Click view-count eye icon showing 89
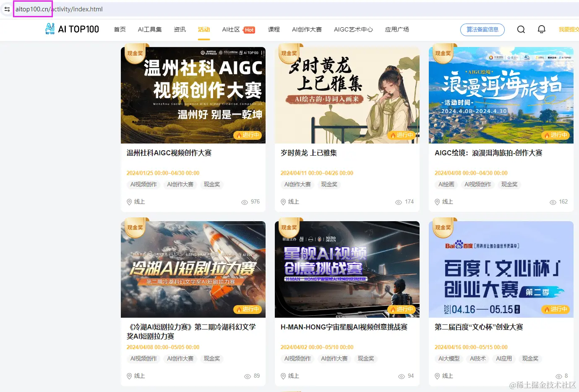The width and height of the screenshot is (579, 392). coord(248,376)
